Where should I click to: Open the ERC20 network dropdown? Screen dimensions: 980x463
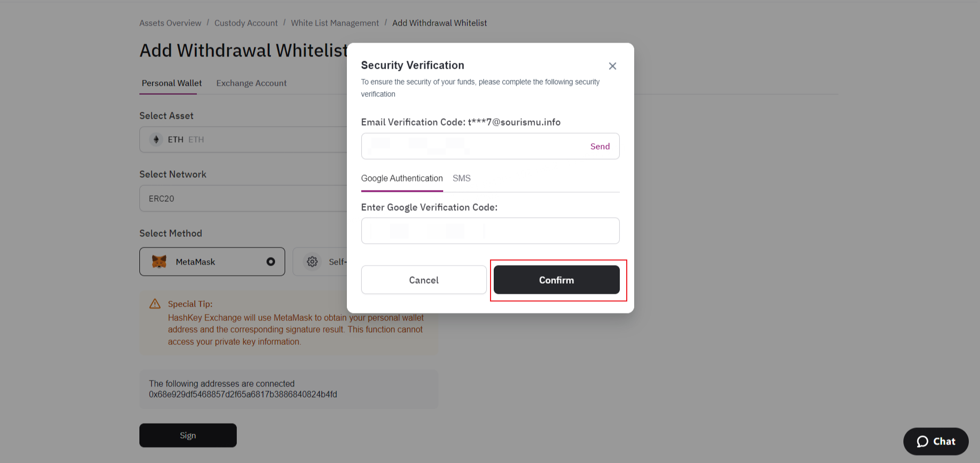[x=244, y=199]
